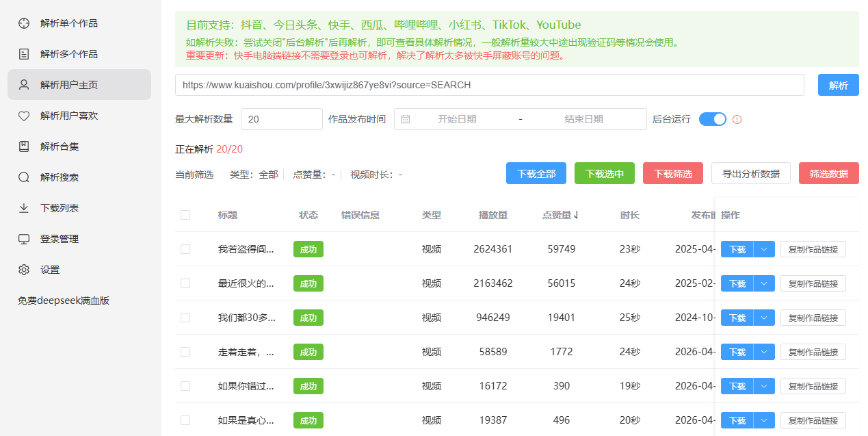Click the document icon beside 解析多个作品
Image resolution: width=868 pixels, height=436 pixels.
[x=24, y=54]
